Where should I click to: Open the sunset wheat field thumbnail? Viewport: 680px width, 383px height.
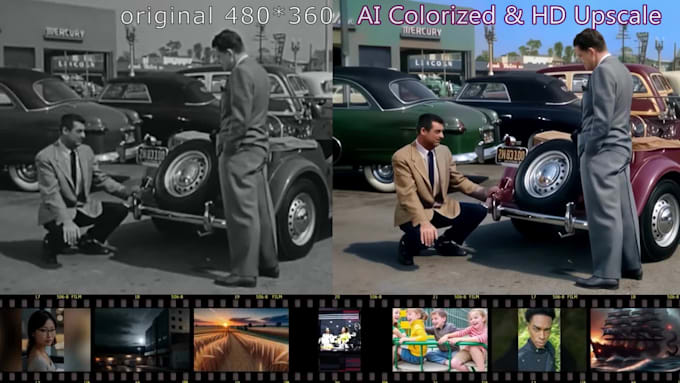point(241,340)
